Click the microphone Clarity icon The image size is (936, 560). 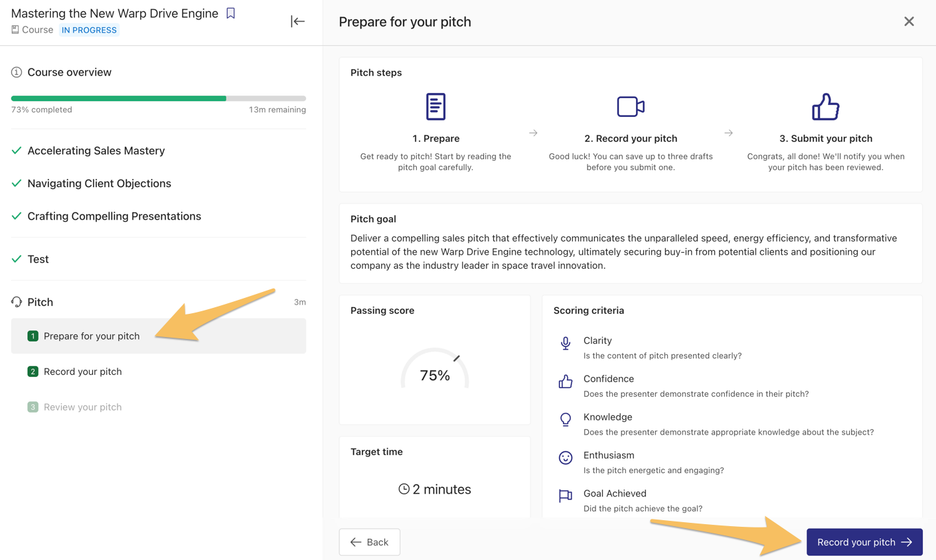tap(566, 343)
